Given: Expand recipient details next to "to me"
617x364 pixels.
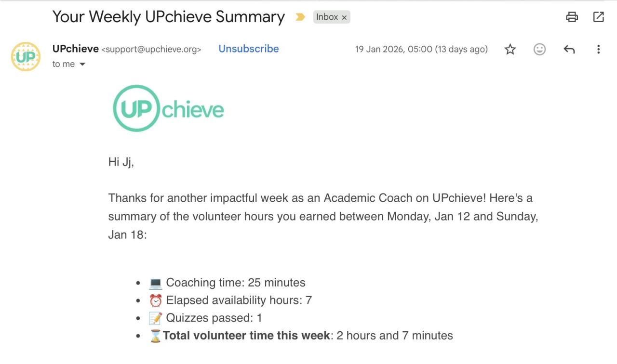Looking at the screenshot, I should tap(82, 64).
